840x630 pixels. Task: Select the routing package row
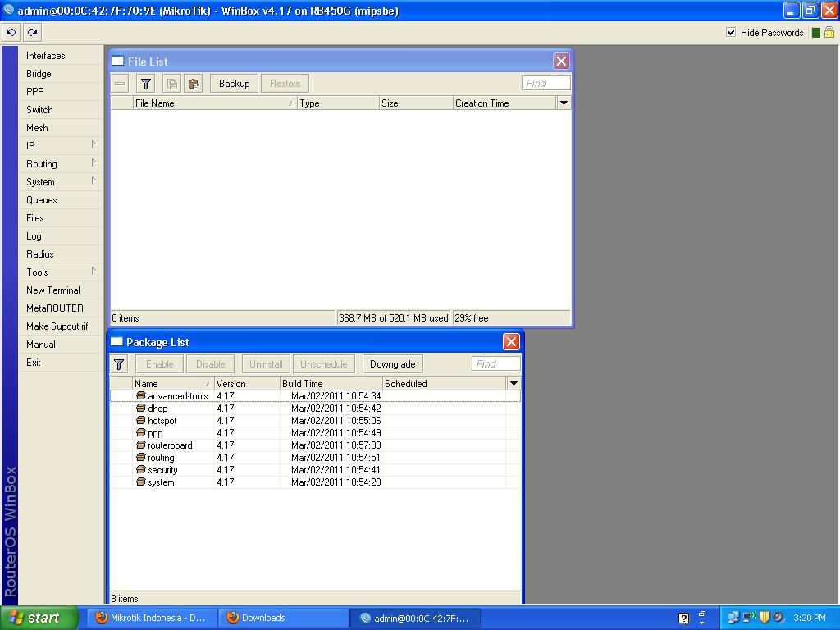[x=315, y=458]
